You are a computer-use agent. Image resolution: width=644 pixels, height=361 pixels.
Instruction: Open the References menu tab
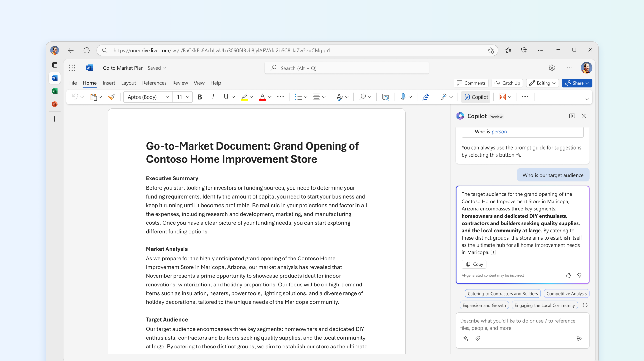pyautogui.click(x=154, y=83)
